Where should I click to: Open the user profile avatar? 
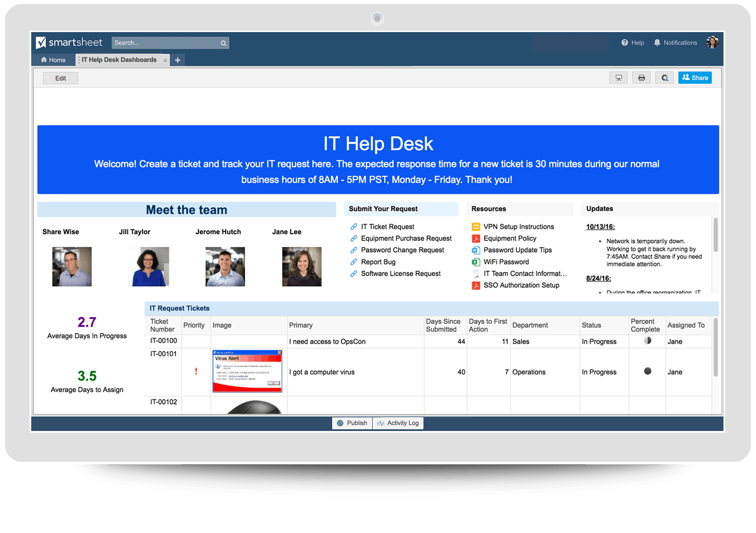point(712,42)
